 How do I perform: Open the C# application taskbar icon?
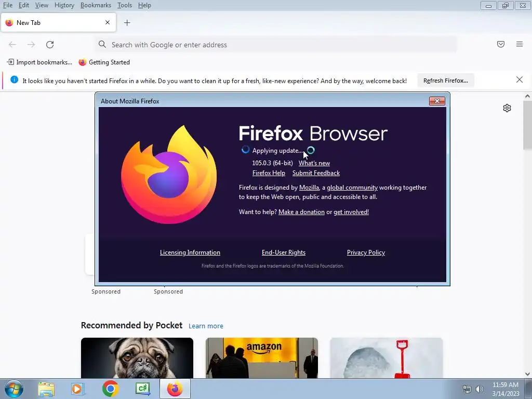[143, 389]
